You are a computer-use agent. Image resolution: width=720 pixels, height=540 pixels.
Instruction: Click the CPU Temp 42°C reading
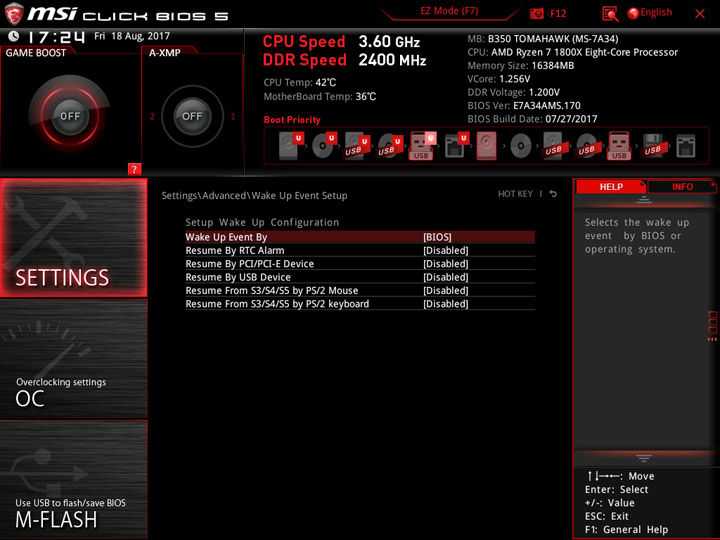point(300,83)
